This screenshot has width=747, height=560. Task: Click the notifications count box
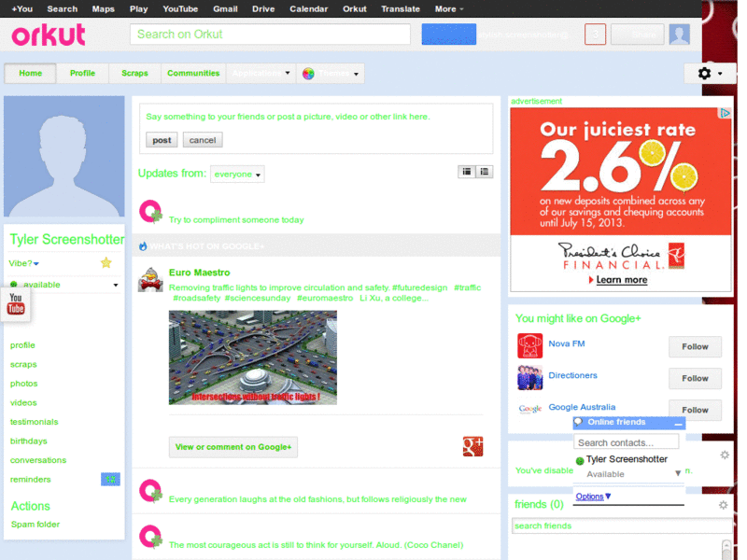(x=595, y=35)
